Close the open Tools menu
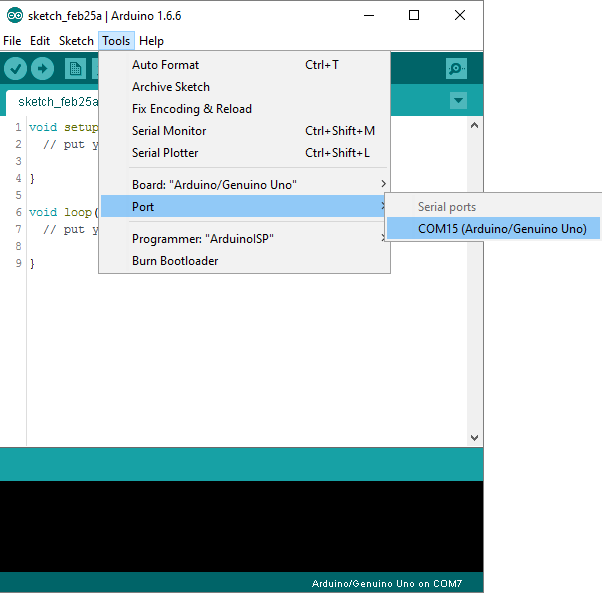This screenshot has width=604, height=594. coord(116,41)
